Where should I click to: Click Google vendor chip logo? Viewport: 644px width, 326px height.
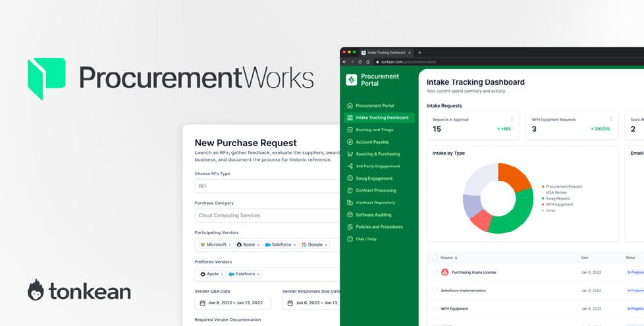[304, 245]
